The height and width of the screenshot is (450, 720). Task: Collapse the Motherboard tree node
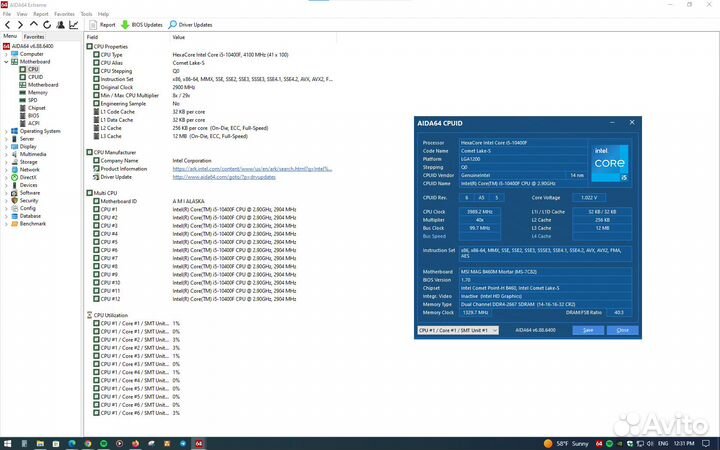pos(6,62)
